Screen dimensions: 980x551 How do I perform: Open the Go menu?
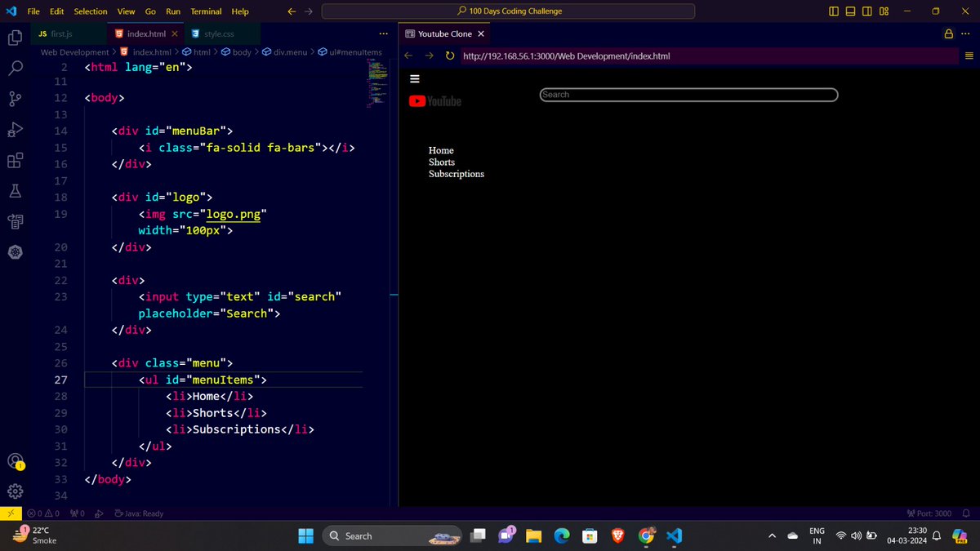(150, 11)
